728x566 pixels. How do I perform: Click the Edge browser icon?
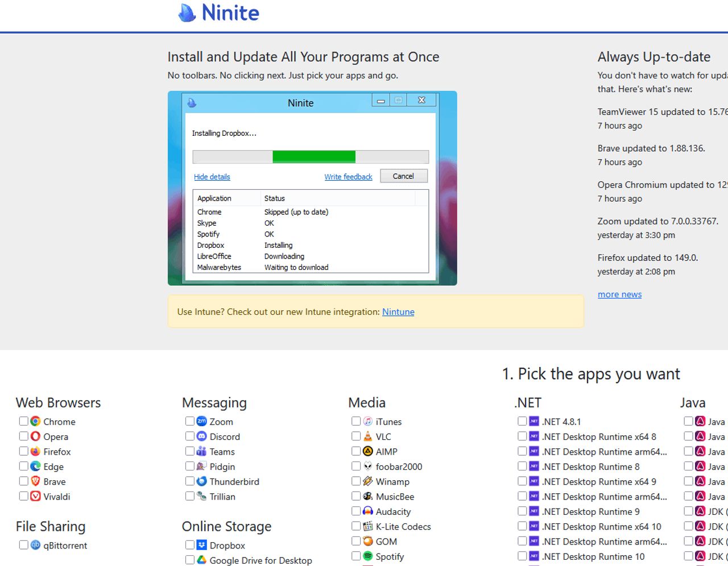pos(35,466)
